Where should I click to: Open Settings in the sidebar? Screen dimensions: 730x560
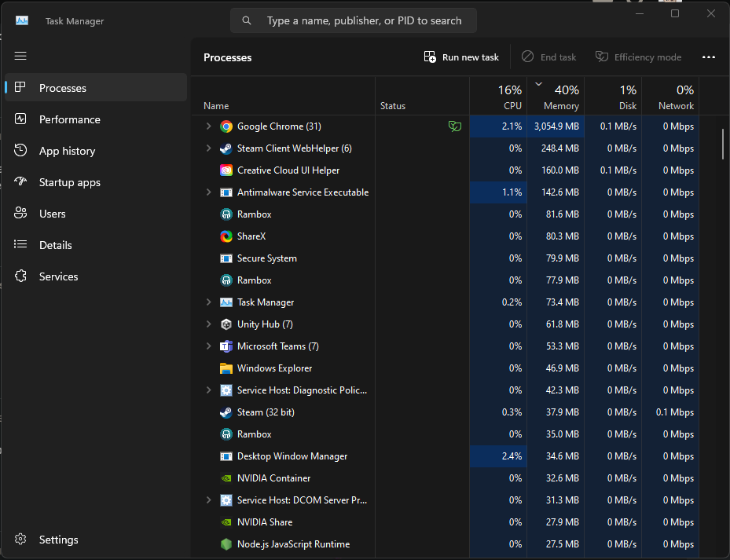tap(58, 540)
